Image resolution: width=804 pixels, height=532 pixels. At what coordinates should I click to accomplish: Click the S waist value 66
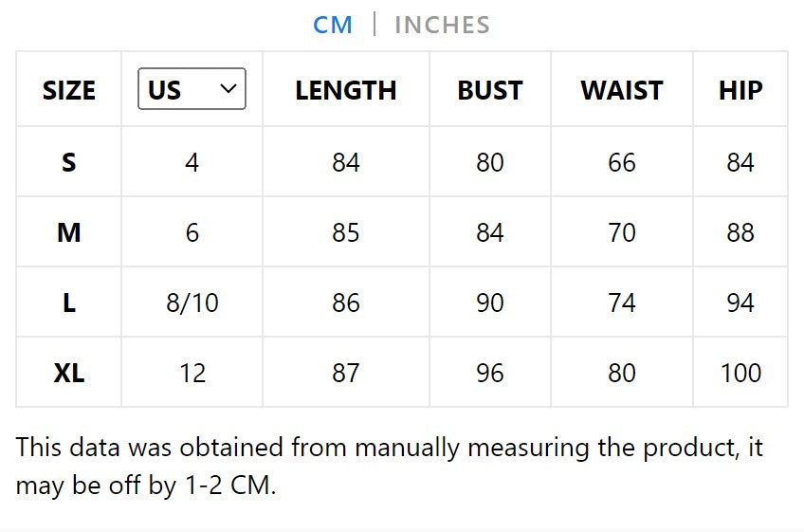coord(622,162)
